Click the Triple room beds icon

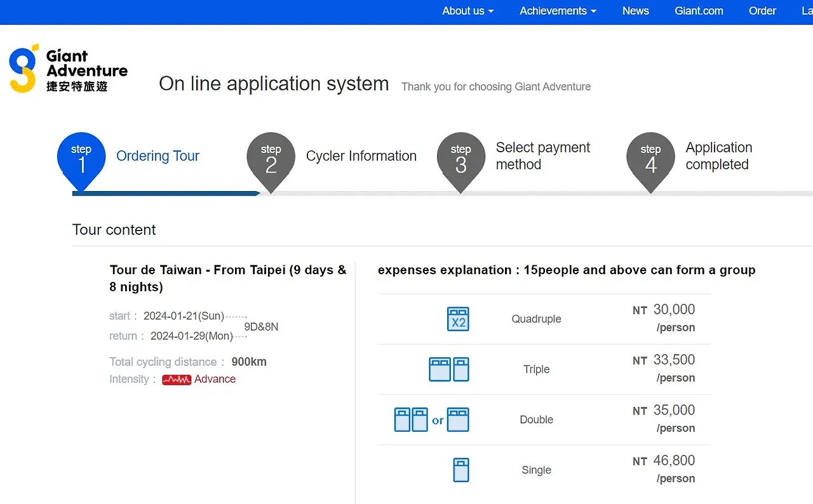(449, 369)
